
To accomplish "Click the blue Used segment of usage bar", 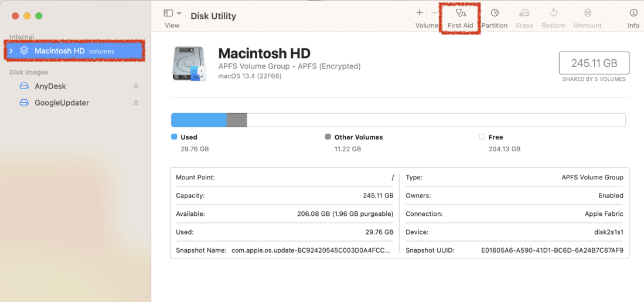I will [x=199, y=120].
